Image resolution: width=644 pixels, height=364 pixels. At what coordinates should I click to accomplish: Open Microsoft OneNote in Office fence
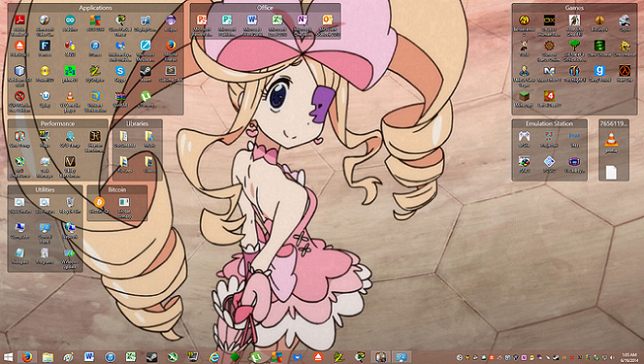[302, 19]
